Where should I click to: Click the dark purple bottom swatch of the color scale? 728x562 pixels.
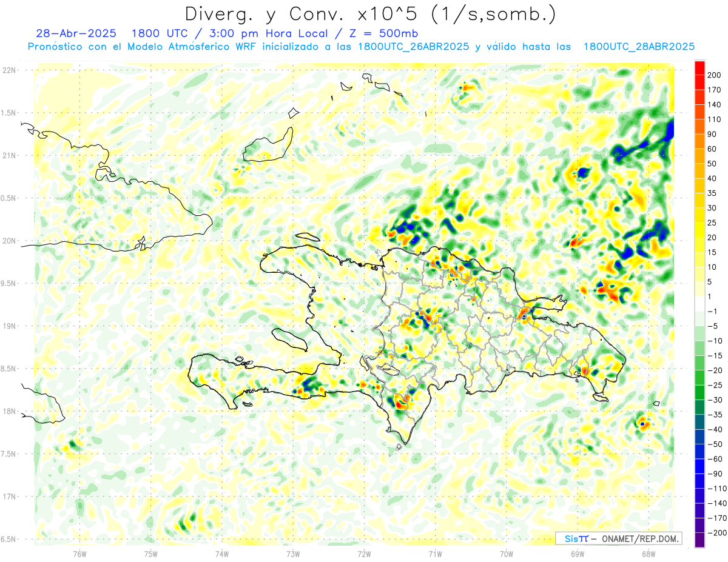[x=699, y=540]
